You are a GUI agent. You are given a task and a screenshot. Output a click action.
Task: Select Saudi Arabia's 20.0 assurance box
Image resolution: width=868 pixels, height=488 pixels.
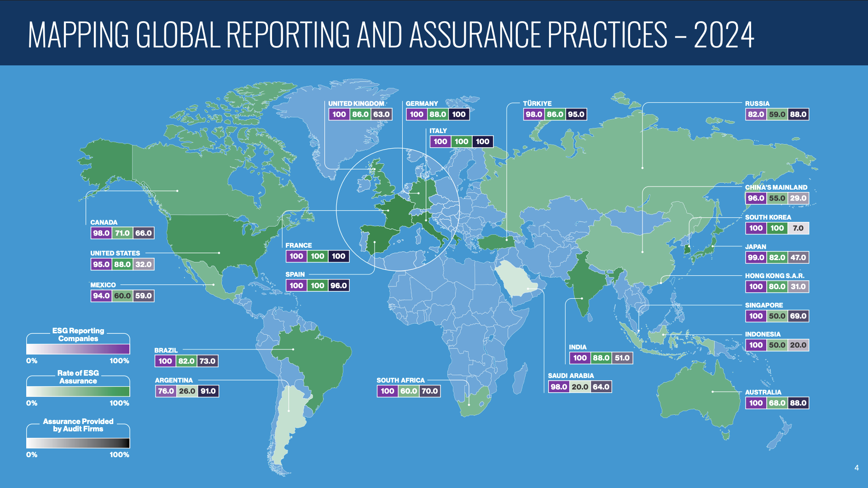(580, 387)
